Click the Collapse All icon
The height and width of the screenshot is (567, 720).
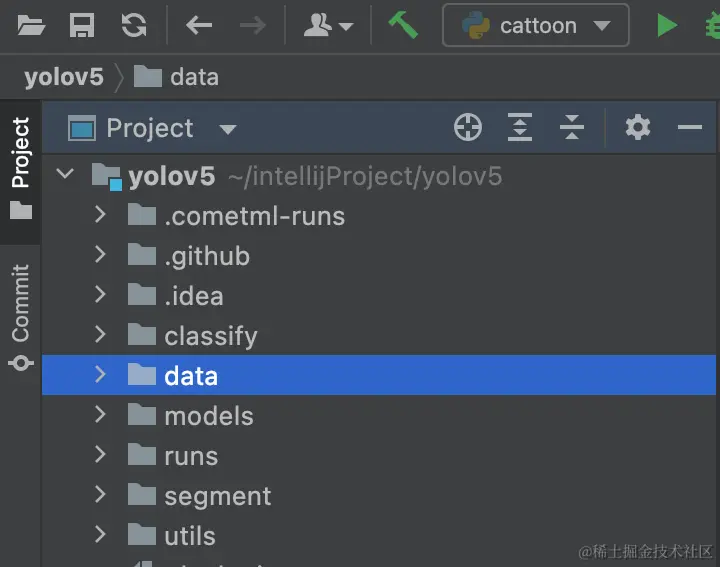(572, 127)
